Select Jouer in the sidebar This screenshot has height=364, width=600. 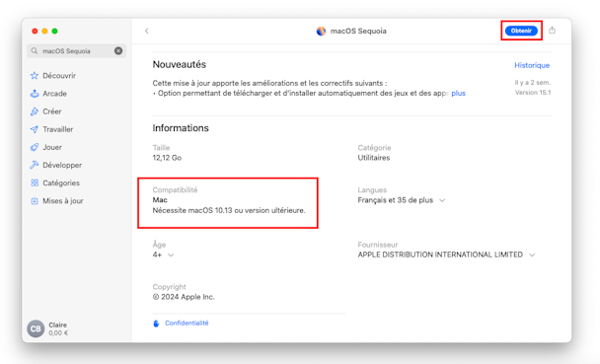(52, 147)
